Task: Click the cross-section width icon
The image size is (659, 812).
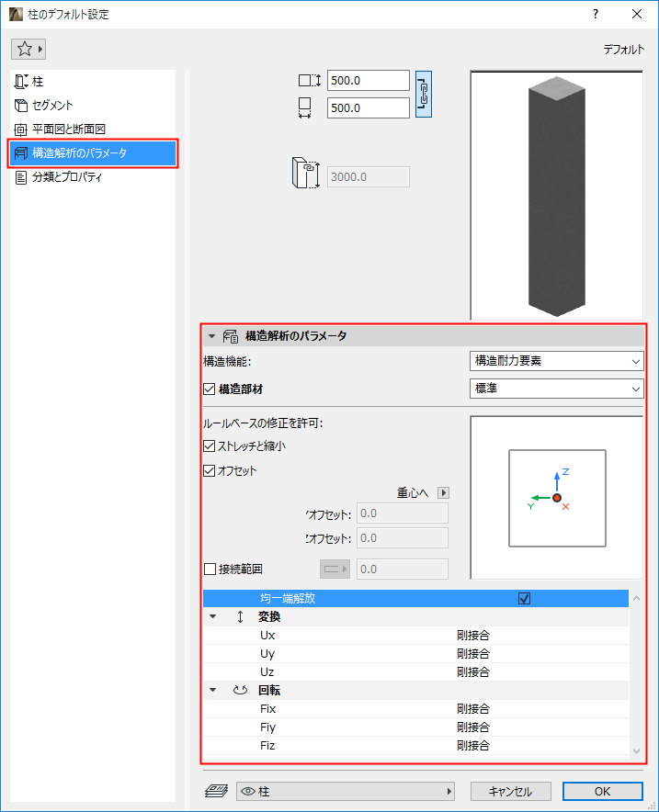Action: click(310, 80)
